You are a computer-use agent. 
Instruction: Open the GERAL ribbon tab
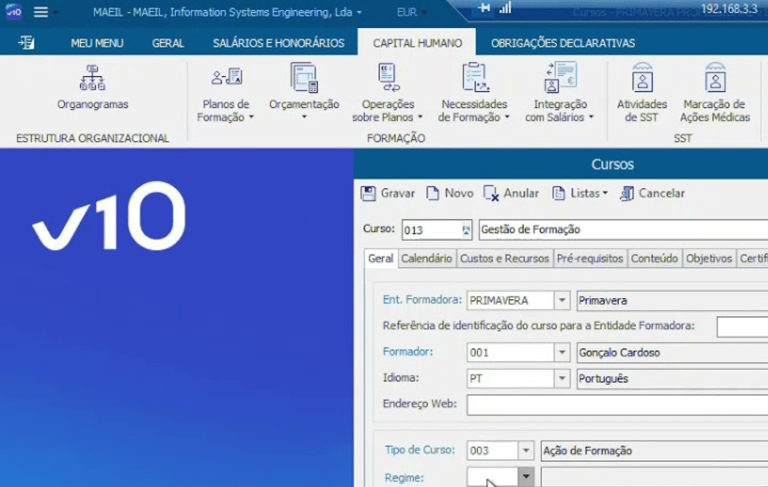pyautogui.click(x=168, y=43)
